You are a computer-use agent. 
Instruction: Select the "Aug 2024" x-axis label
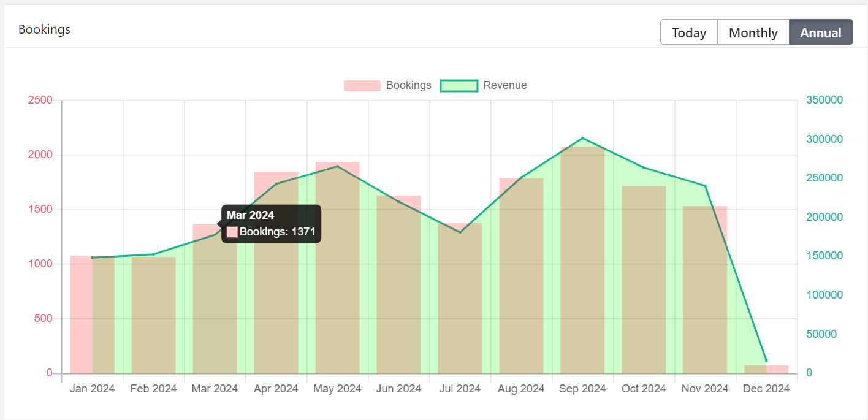(522, 389)
